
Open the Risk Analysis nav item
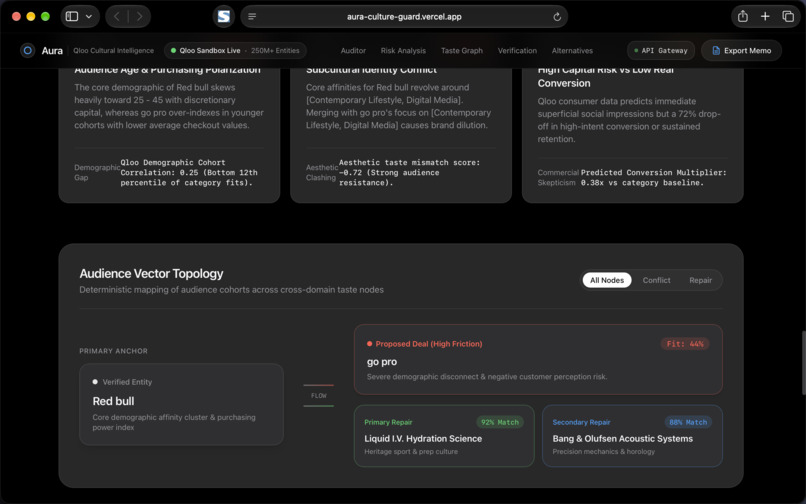point(403,50)
